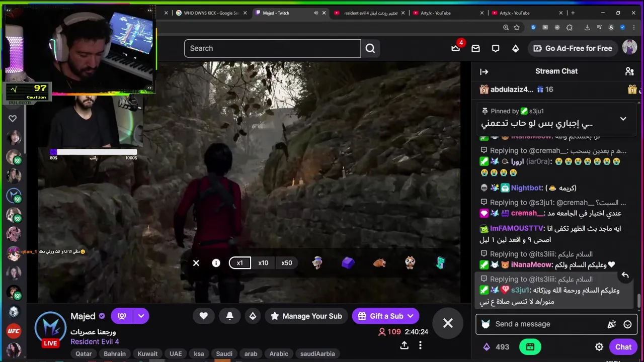Open chat settings gear icon

[x=599, y=347]
